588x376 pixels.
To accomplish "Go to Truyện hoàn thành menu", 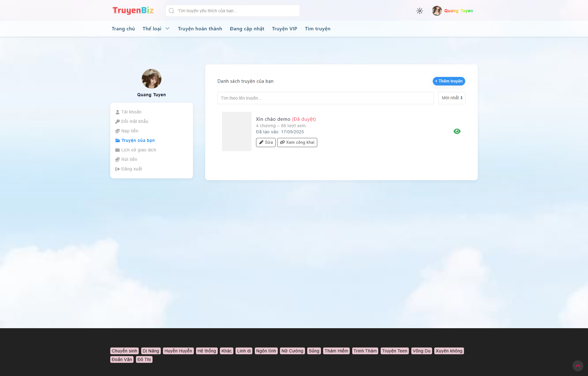I will 200,29.
